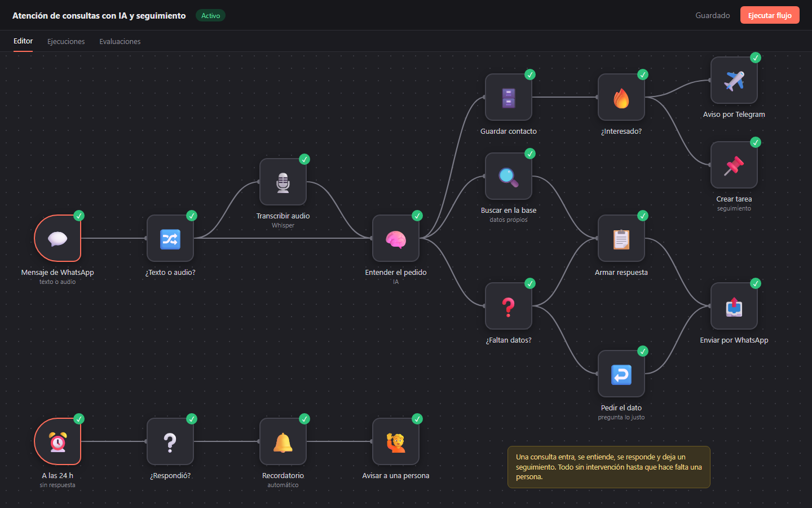Screen dimensions: 812x508
Task: Select the Transcribir audio microphone node
Action: tap(283, 182)
